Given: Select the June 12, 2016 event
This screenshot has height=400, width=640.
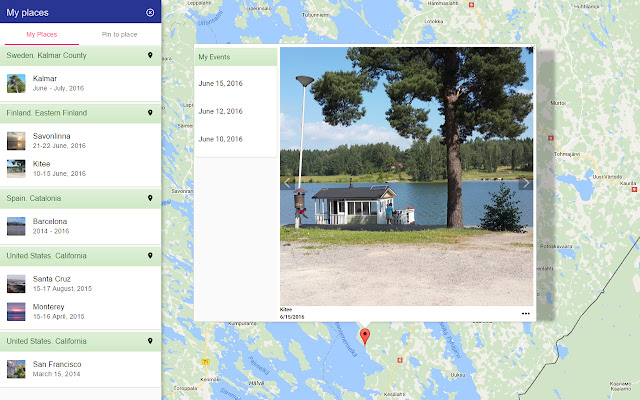Looking at the screenshot, I should click(x=220, y=111).
